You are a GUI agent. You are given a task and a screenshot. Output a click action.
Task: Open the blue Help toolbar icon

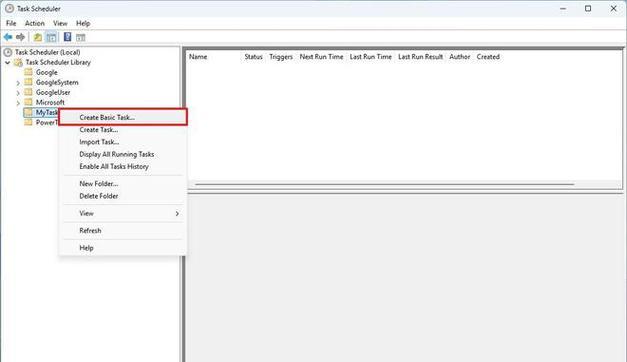click(x=67, y=37)
